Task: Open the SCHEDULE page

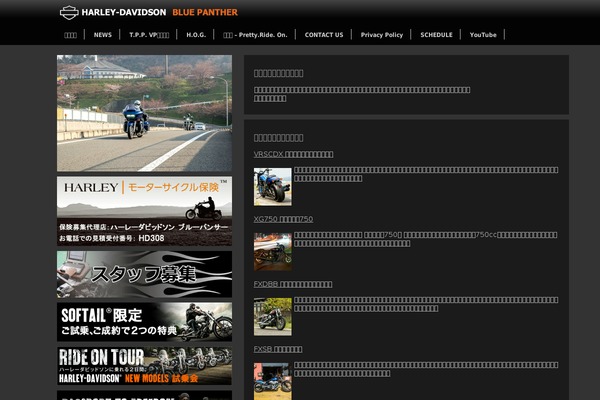Action: 436,35
